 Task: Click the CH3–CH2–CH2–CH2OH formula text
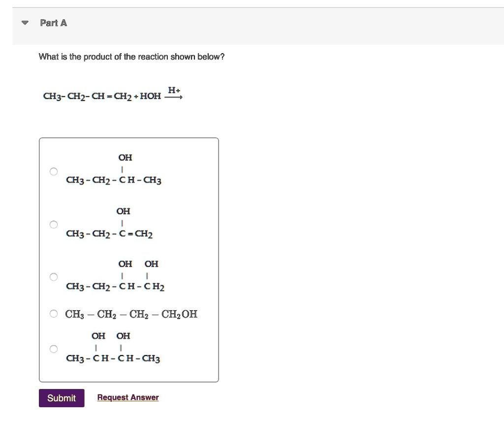point(131,314)
